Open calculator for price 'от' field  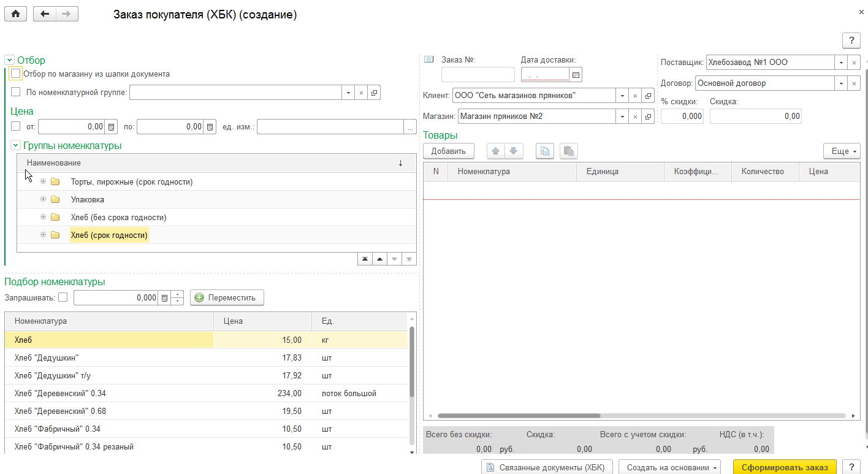point(111,127)
